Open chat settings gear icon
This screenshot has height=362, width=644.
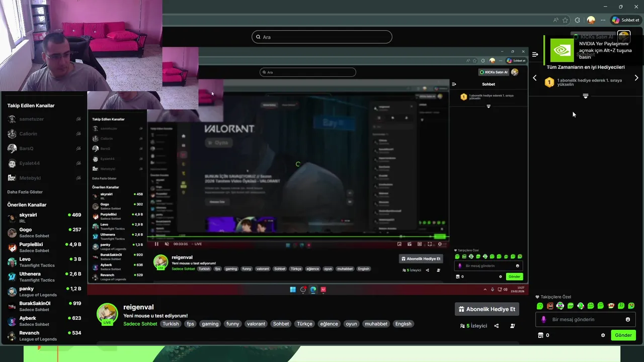(x=603, y=335)
